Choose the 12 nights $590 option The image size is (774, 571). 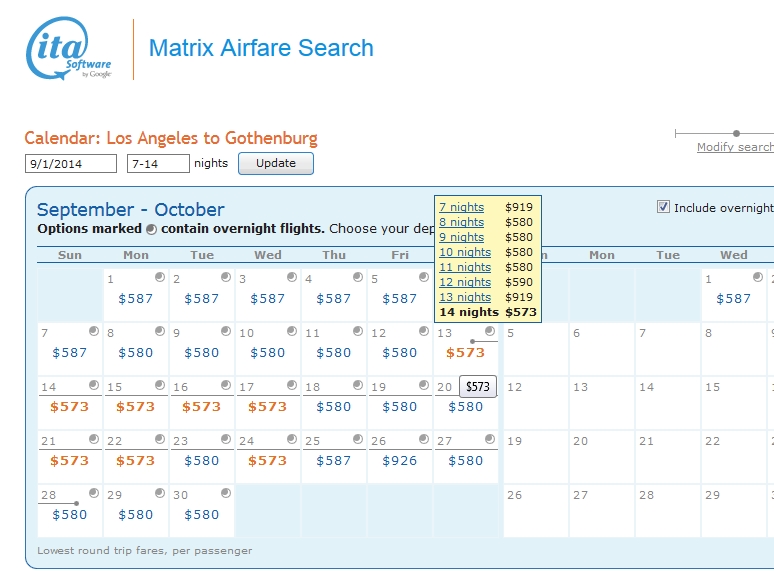[465, 282]
